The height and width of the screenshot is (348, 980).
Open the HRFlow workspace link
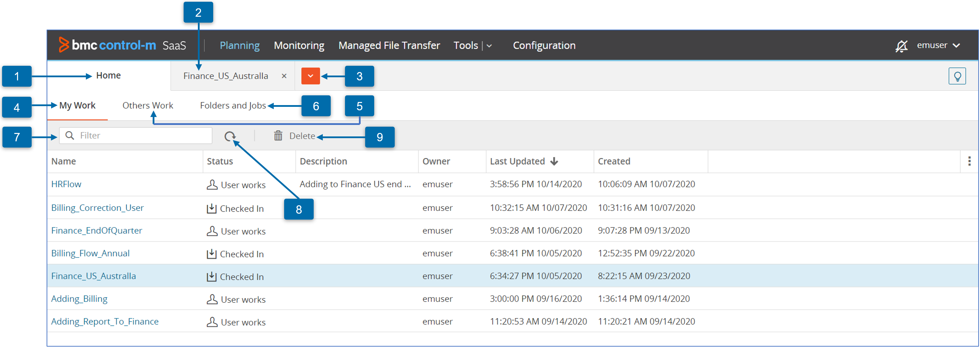pos(66,184)
